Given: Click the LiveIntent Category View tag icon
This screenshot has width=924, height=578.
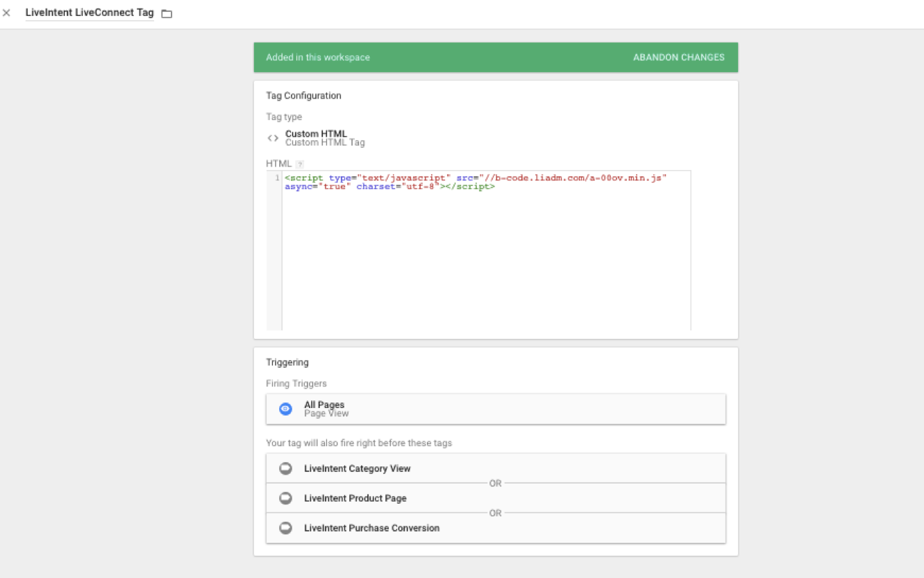Looking at the screenshot, I should coord(285,469).
